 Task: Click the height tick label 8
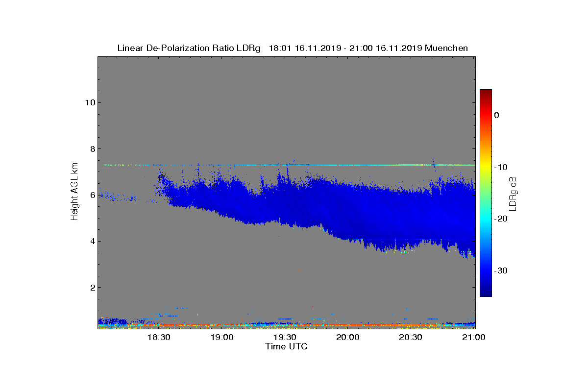(x=92, y=149)
